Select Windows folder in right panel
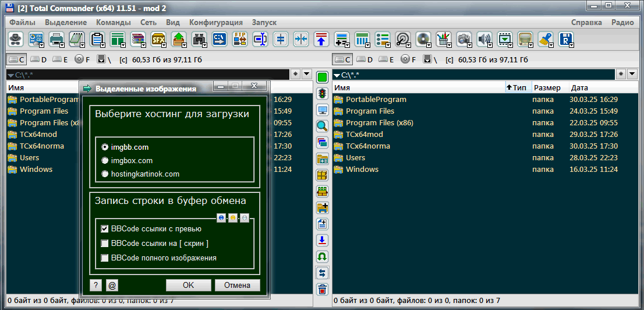 (362, 170)
